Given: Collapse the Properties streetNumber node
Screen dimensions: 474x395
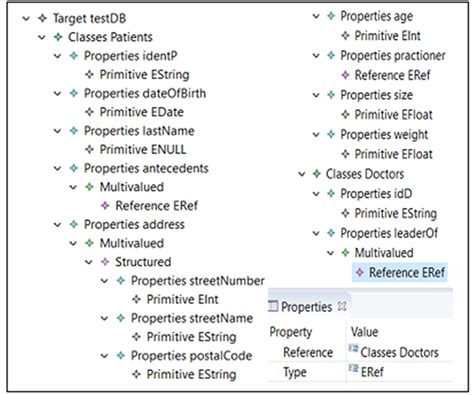Looking at the screenshot, I should point(105,281).
